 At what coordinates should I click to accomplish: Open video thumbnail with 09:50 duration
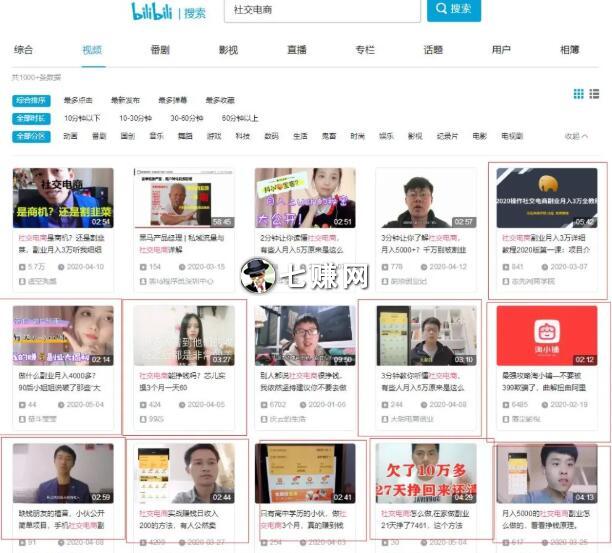pos(305,336)
